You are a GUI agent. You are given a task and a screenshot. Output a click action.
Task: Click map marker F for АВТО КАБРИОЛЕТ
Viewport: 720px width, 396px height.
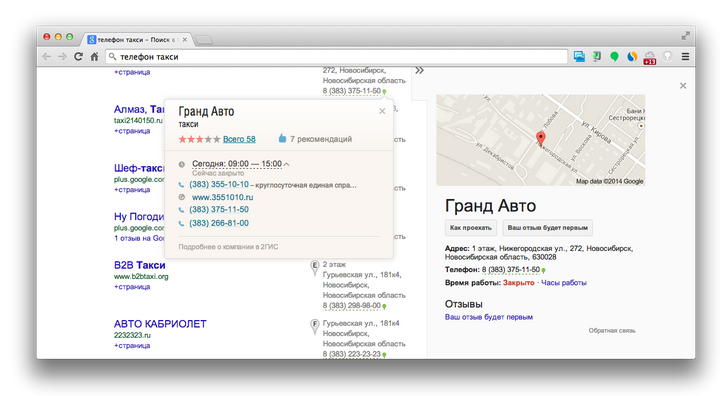(315, 326)
